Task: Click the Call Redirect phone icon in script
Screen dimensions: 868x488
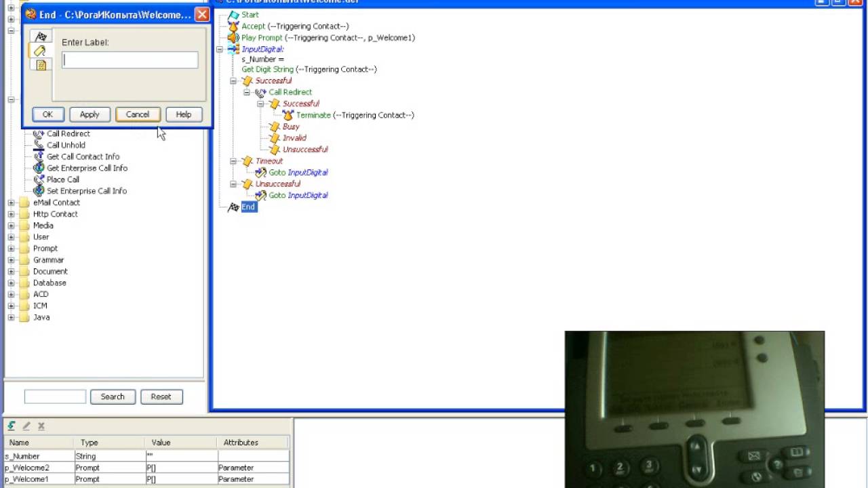Action: click(260, 92)
